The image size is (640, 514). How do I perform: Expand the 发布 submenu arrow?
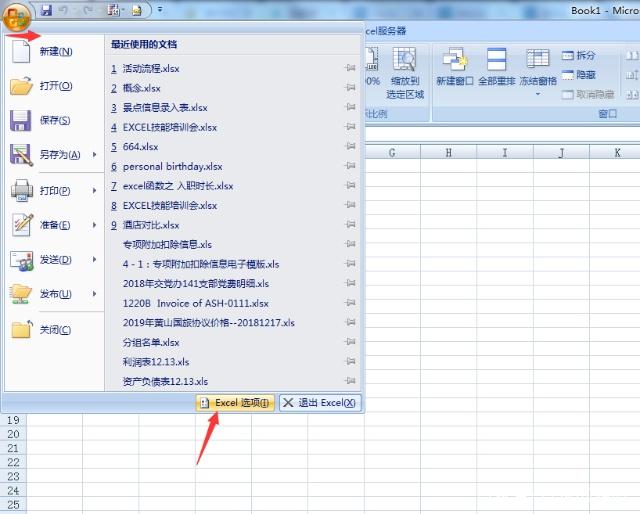coord(95,294)
